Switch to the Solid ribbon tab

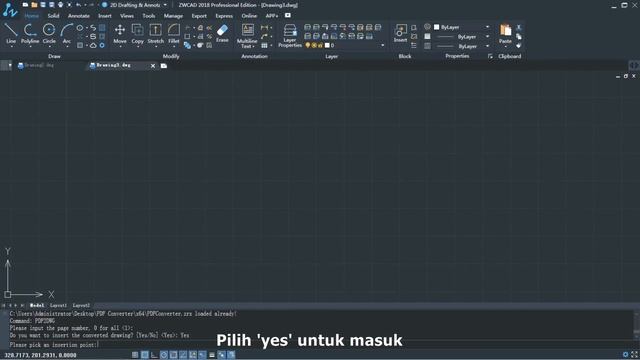click(x=53, y=16)
